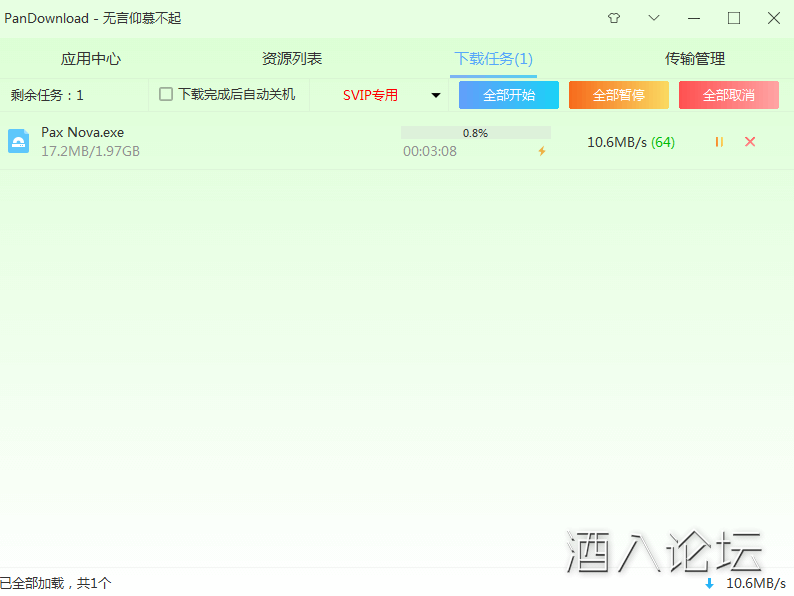The image size is (794, 596).
Task: Select the 下载任务(1) tab
Action: pyautogui.click(x=493, y=59)
